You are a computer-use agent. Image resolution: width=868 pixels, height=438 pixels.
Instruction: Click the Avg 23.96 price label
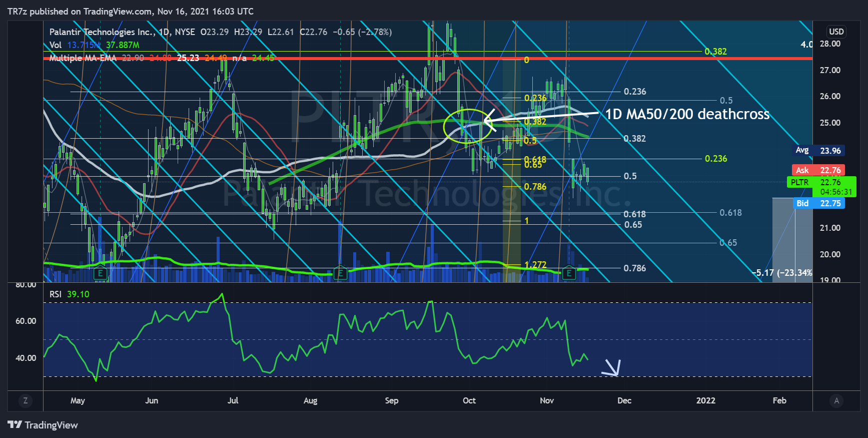point(818,151)
